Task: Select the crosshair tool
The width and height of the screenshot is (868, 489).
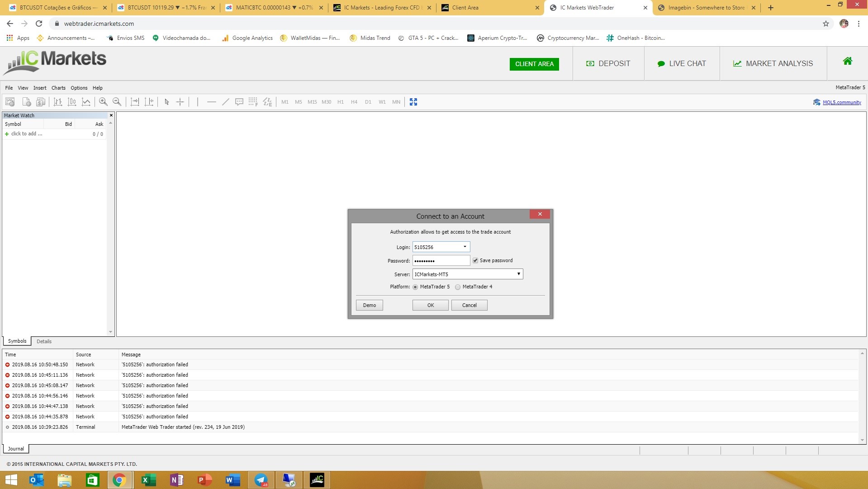Action: [x=180, y=102]
